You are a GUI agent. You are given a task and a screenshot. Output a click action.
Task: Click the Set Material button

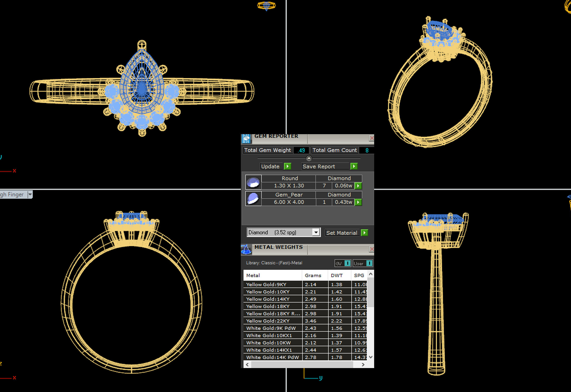(343, 233)
